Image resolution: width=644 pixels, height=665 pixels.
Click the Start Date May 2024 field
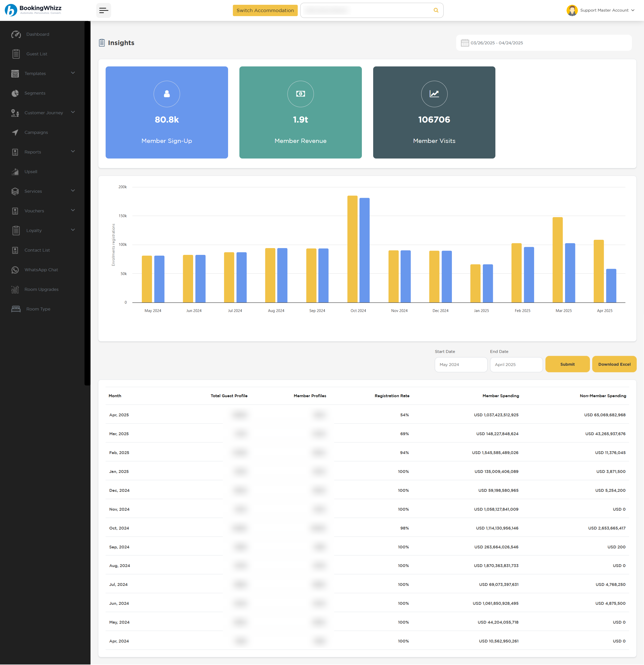[x=460, y=364]
